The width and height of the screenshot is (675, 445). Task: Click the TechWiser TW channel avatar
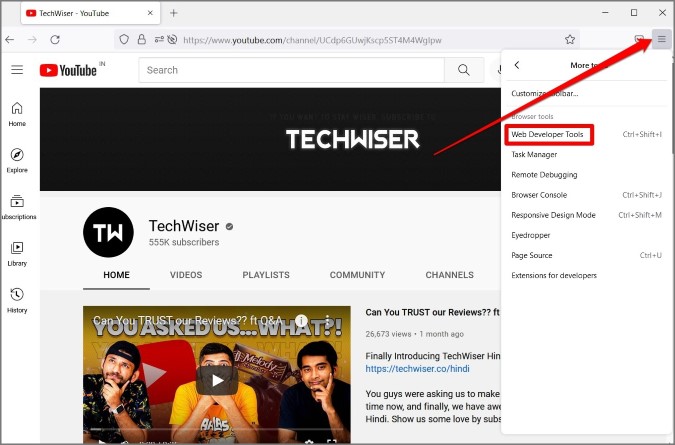[x=108, y=232]
